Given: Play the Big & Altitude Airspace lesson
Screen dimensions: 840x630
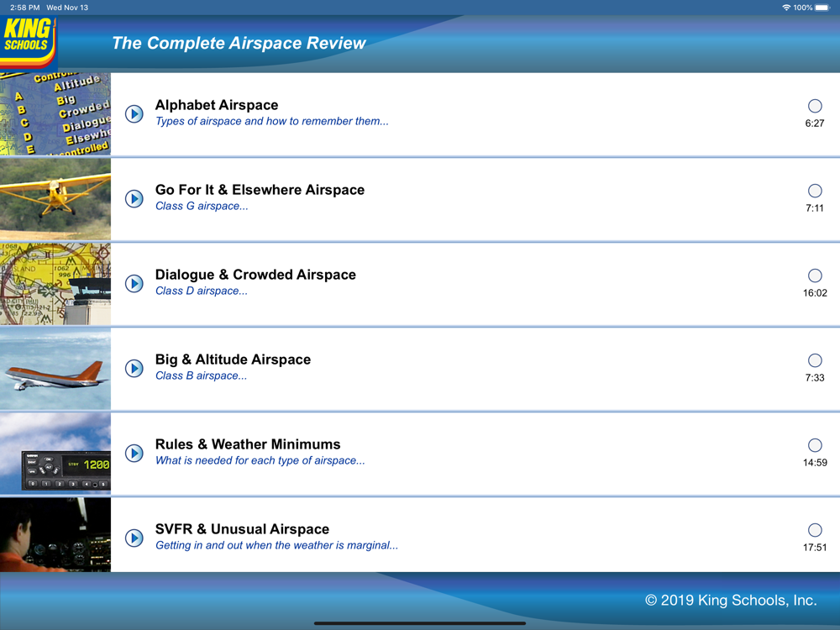Looking at the screenshot, I should (x=134, y=368).
